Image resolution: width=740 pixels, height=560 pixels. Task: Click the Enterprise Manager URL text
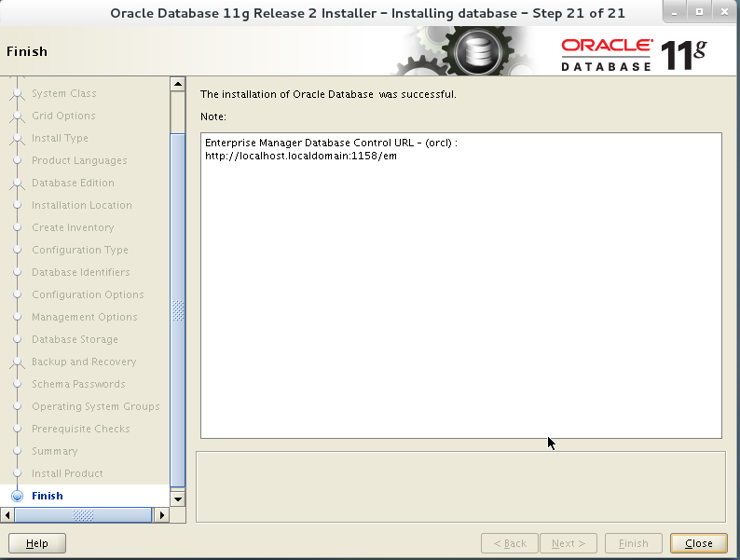(x=301, y=156)
